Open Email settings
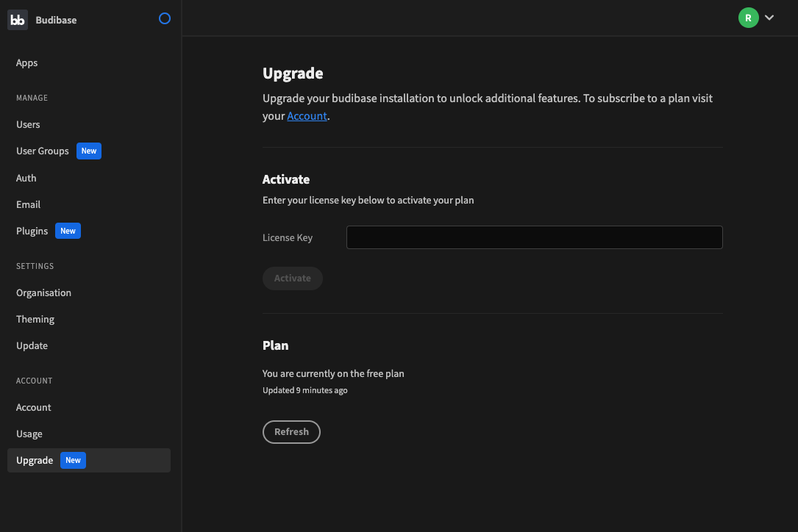This screenshot has width=798, height=532. pyautogui.click(x=28, y=204)
